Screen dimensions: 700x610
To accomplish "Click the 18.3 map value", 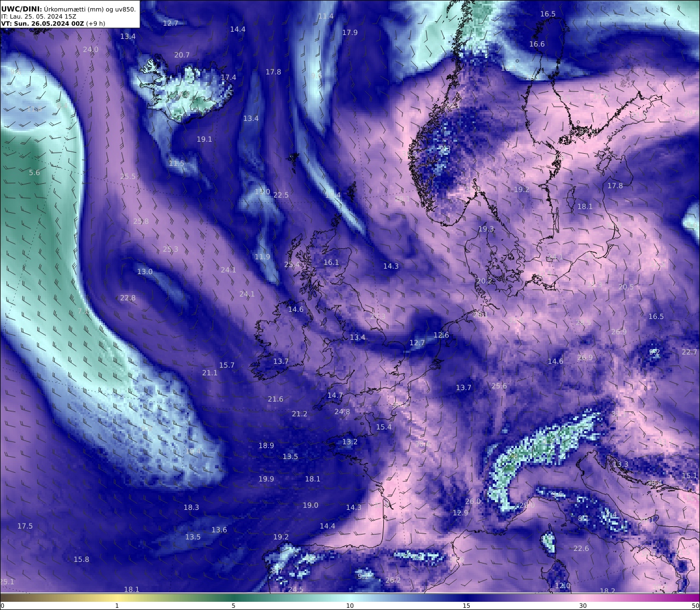I will [x=191, y=507].
